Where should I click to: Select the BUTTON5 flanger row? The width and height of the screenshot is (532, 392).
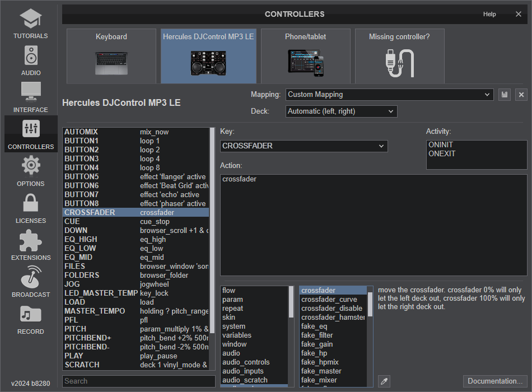click(x=136, y=177)
